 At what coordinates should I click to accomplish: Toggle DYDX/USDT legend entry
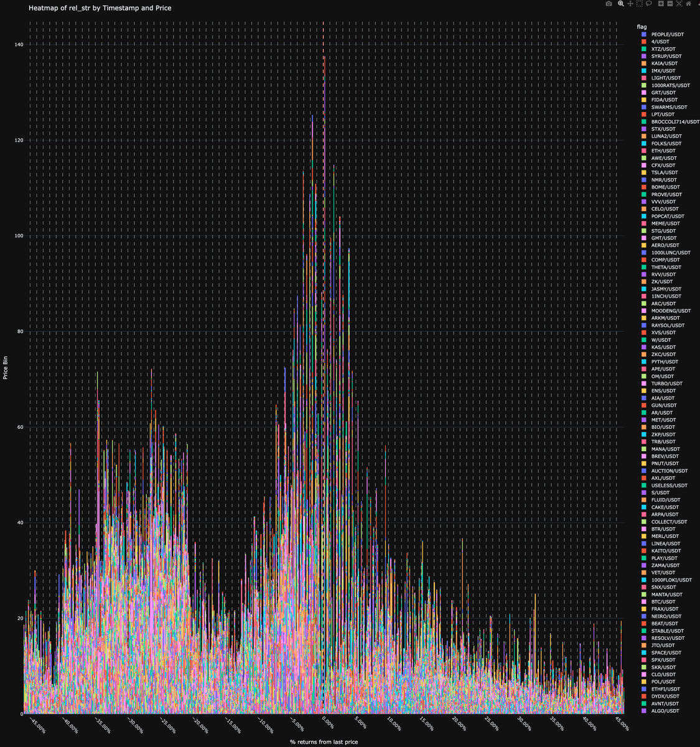coord(660,697)
